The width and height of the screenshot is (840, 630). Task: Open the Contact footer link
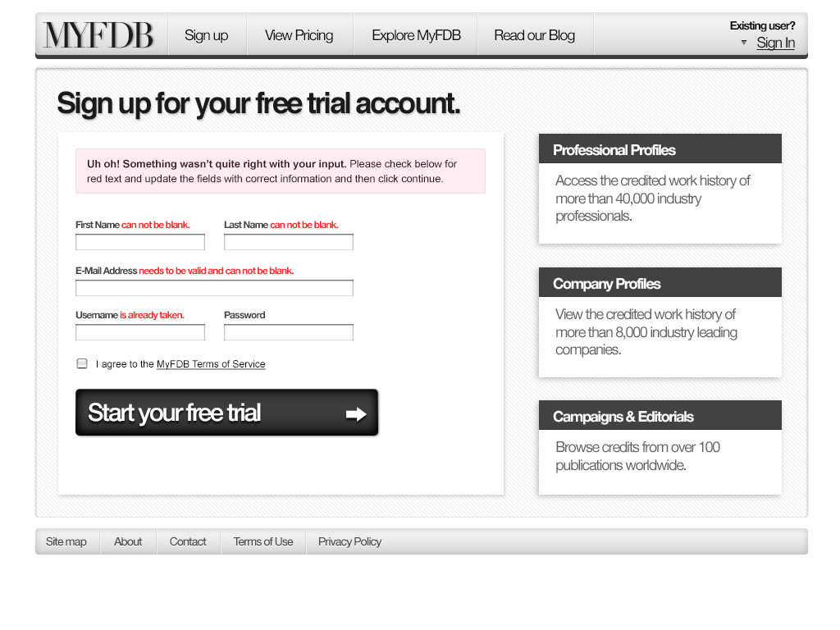[188, 541]
